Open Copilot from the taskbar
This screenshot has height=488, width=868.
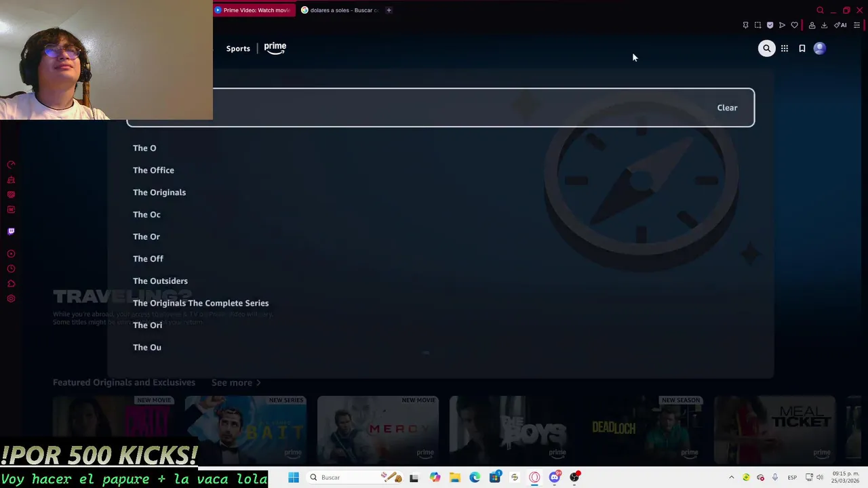click(435, 477)
